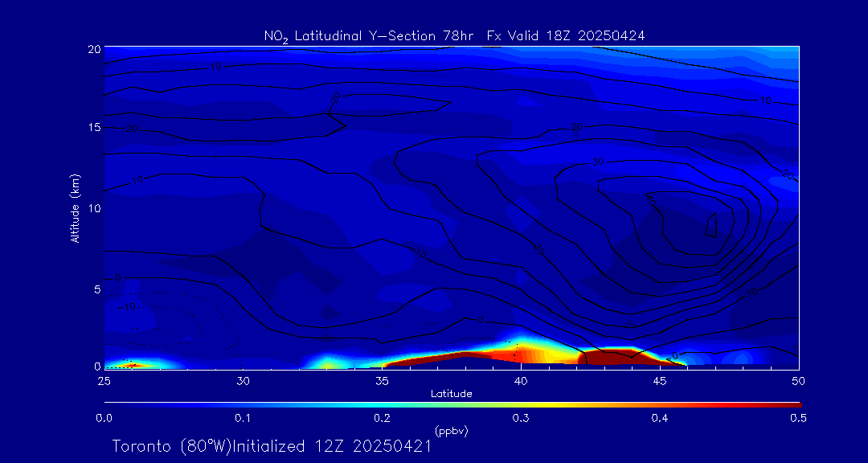Click the Altitude (km) y-axis label
868x463 pixels.
76,207
